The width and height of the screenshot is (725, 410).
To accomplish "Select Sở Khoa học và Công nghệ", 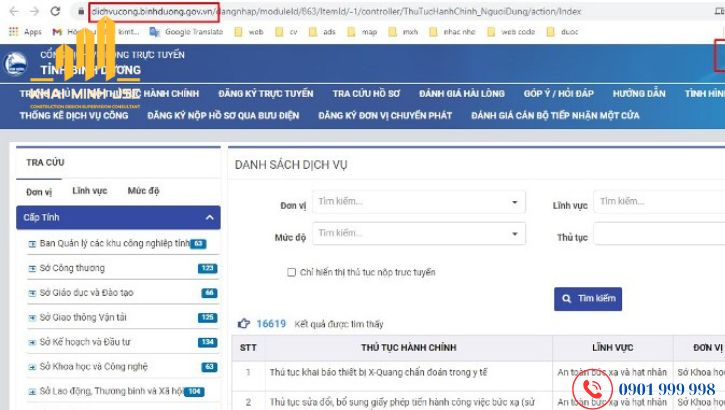I will click(x=94, y=367).
